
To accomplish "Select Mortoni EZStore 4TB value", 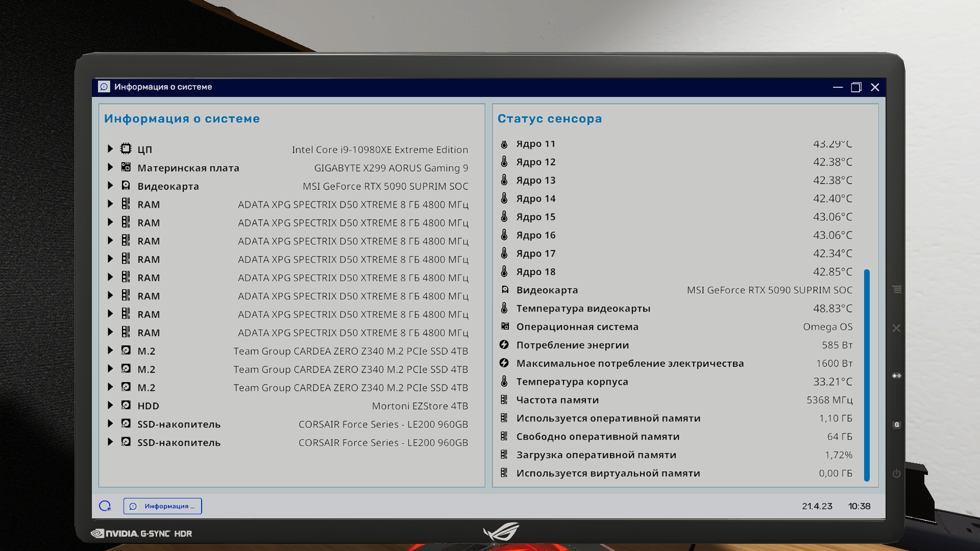I will pos(420,406).
